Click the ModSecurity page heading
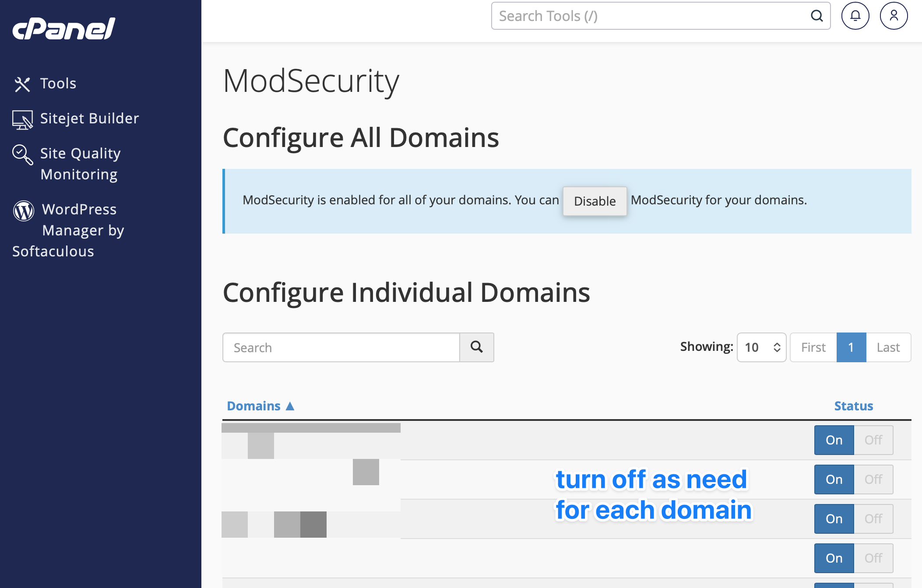Screen dimensions: 922x588 click(x=311, y=81)
